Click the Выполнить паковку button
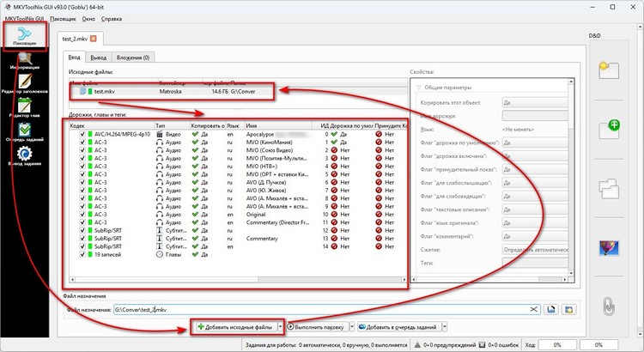This screenshot has height=352, width=644. [x=317, y=327]
